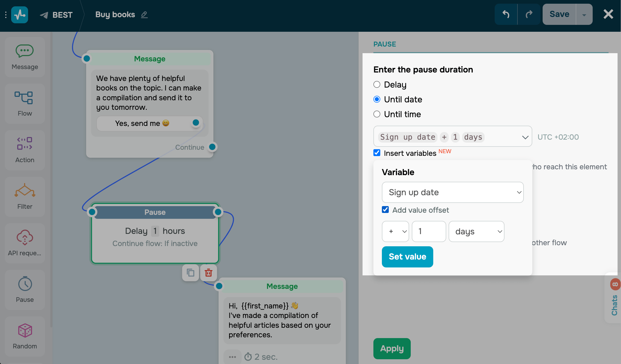Expand the Save button dropdown arrow
Viewport: 621px width, 364px height.
coord(584,15)
